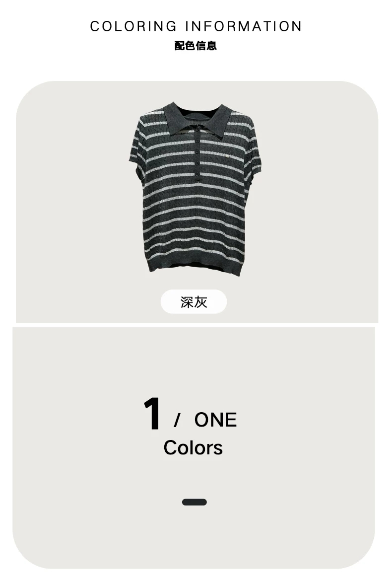Click the word ONE
Viewport: 392px width, 582px height.
pyautogui.click(x=215, y=420)
